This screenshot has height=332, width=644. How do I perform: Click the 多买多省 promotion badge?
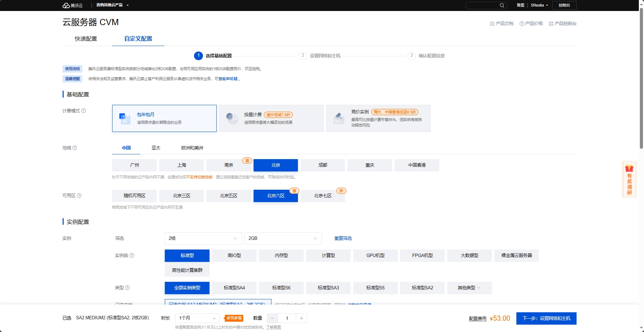[x=234, y=318]
